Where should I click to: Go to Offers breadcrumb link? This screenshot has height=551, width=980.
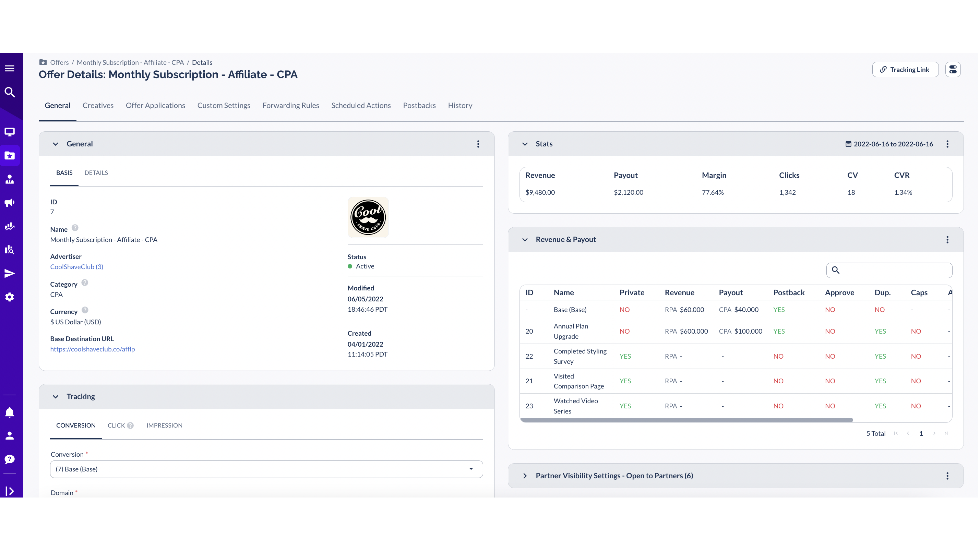pos(59,62)
